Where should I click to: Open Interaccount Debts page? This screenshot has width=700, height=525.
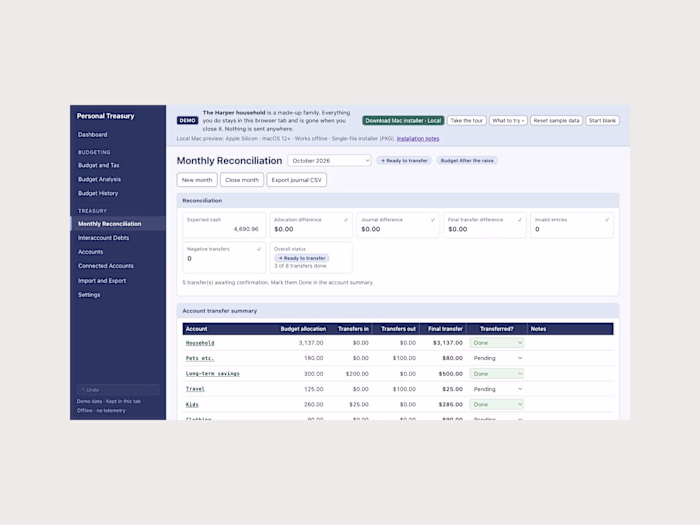point(103,238)
